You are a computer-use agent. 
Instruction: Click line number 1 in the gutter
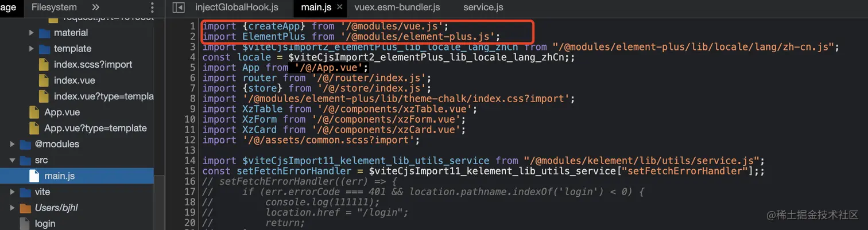point(193,26)
